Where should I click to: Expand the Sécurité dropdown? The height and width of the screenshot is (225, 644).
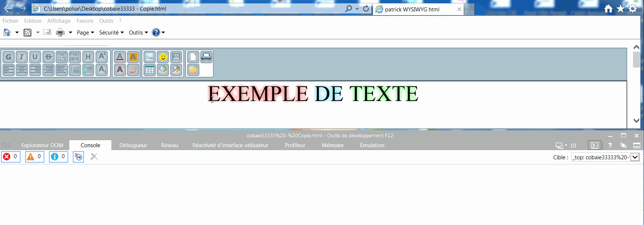pos(111,33)
